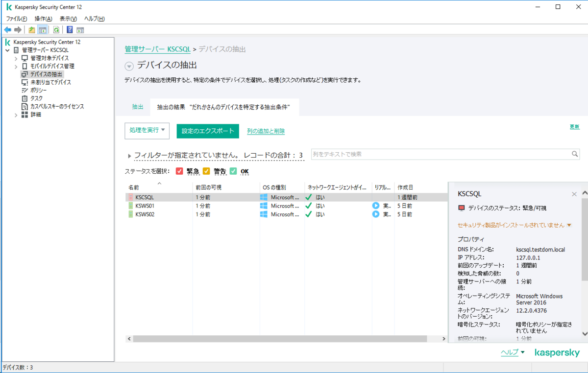The height and width of the screenshot is (373, 588).
Task: Click the Windows logo in KSWS01 row
Action: (264, 206)
